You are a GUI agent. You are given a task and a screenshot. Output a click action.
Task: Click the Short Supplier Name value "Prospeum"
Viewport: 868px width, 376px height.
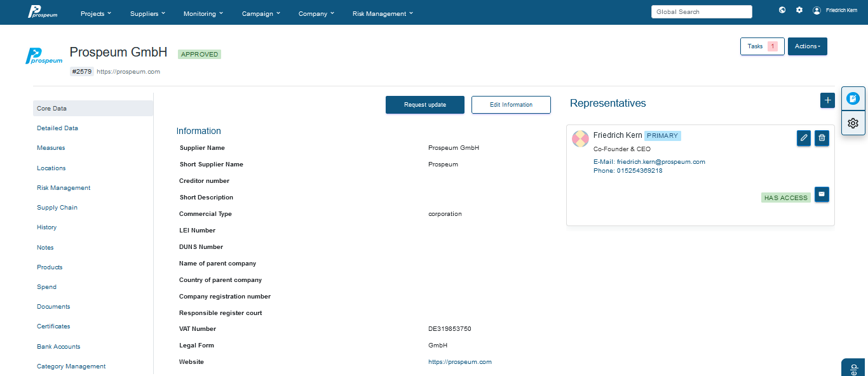point(443,164)
